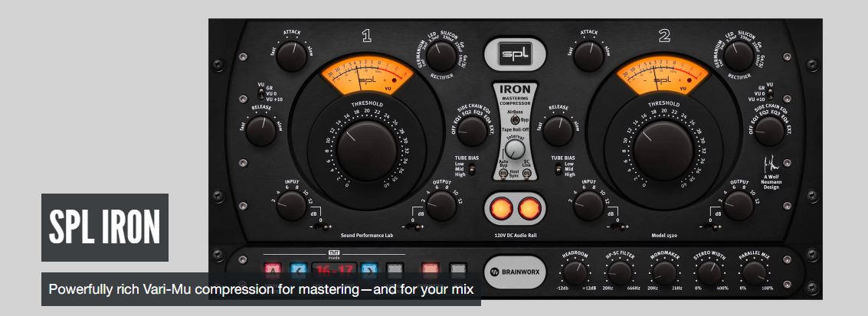Adjust the channel 1 Release knob
Image resolution: width=868 pixels, height=316 pixels.
260,131
